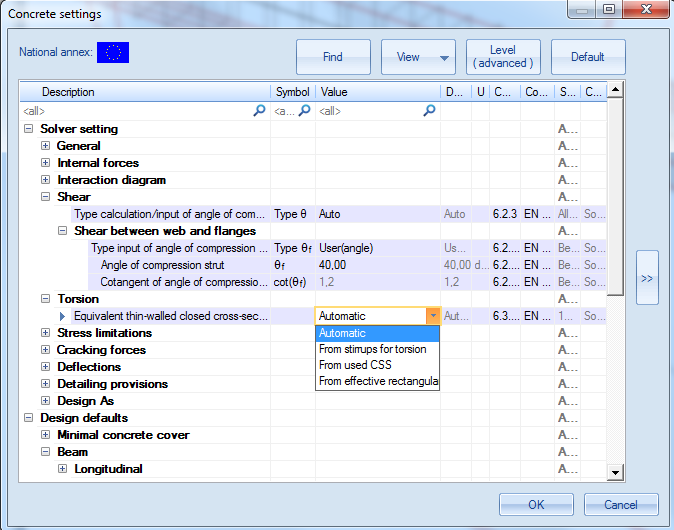The height and width of the screenshot is (530, 674).
Task: Expand the Interaction diagram group
Action: click(45, 180)
